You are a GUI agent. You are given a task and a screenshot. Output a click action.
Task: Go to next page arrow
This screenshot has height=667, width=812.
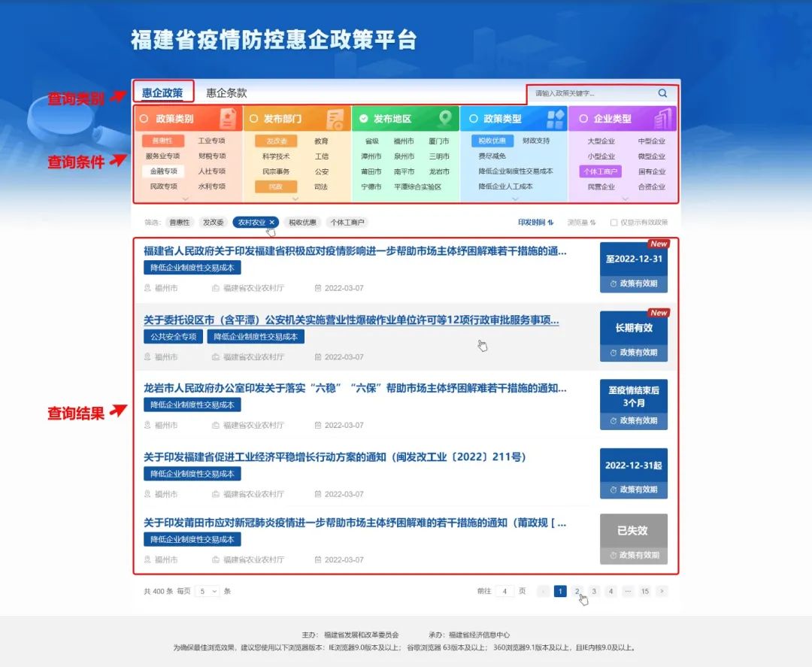tap(662, 592)
